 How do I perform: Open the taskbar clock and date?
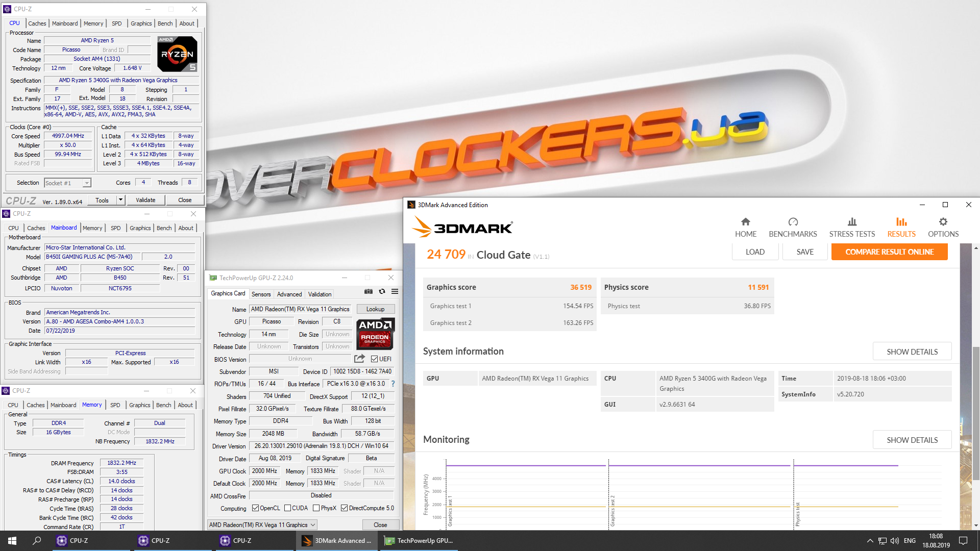pos(936,541)
